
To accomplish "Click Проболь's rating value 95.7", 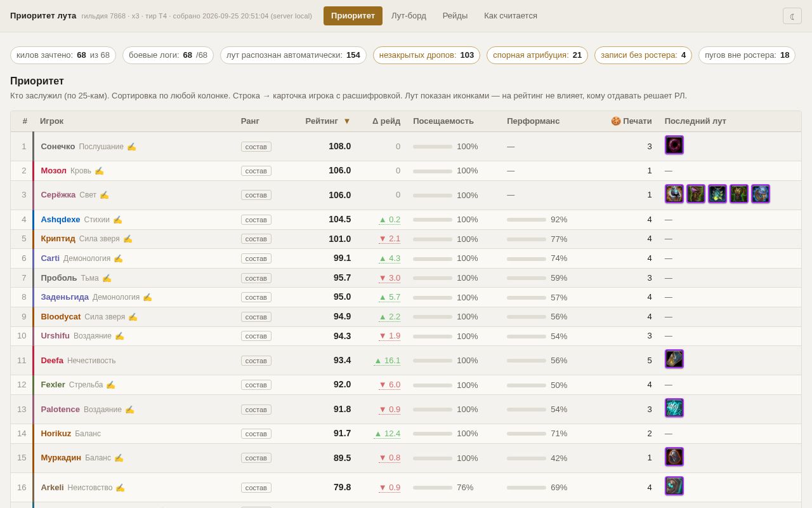I will coord(342,277).
